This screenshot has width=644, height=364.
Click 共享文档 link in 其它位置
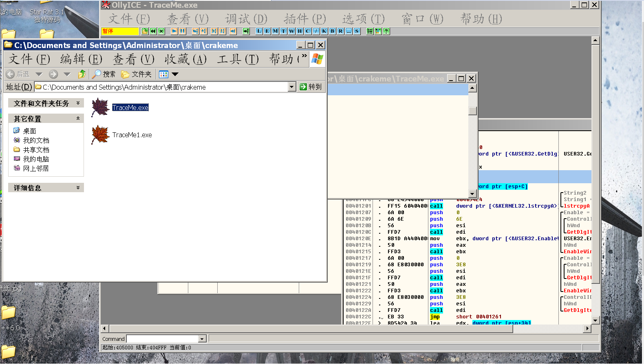click(x=36, y=149)
